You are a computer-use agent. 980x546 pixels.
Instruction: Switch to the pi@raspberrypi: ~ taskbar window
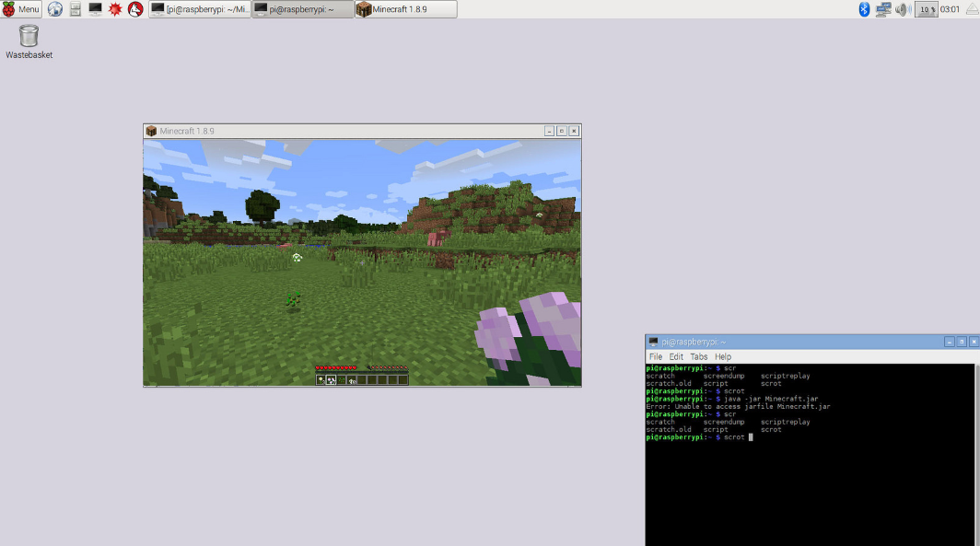[x=303, y=8]
